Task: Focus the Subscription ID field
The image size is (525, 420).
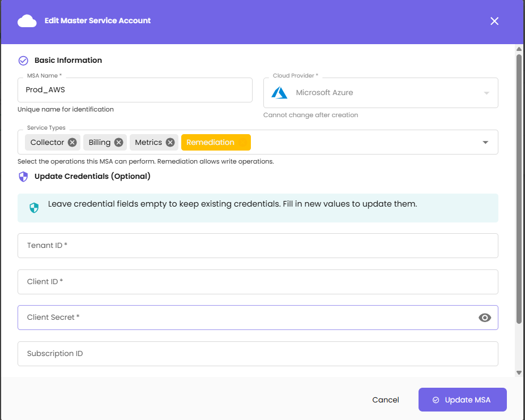Action: click(x=258, y=354)
